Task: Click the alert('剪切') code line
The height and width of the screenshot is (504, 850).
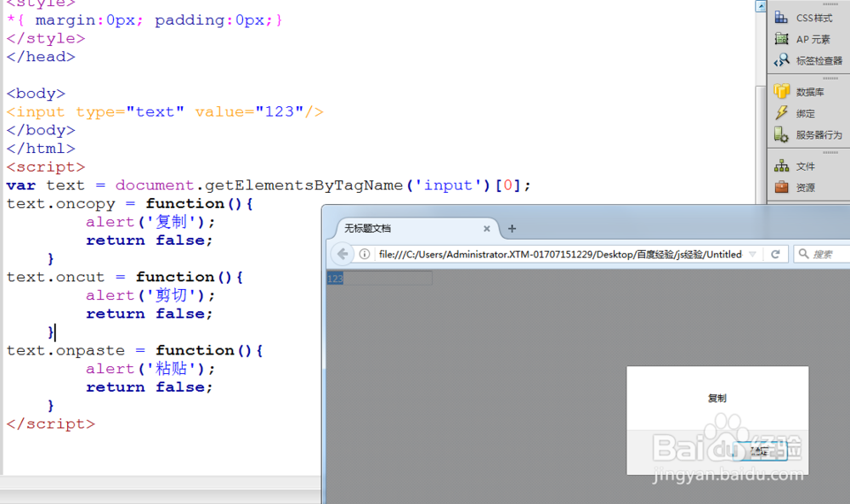Action: pos(150,296)
